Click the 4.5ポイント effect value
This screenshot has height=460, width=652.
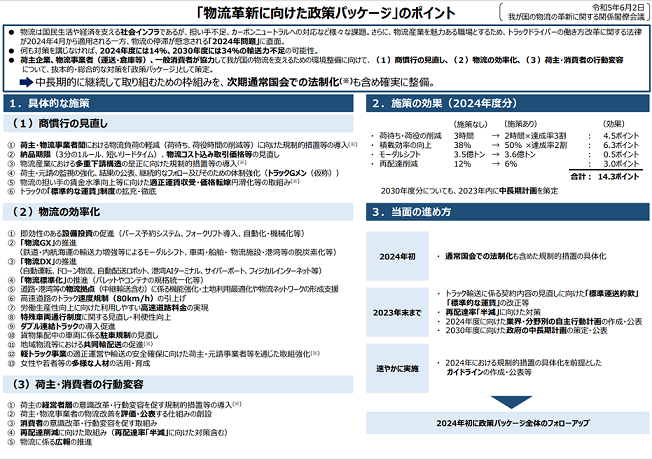click(621, 136)
